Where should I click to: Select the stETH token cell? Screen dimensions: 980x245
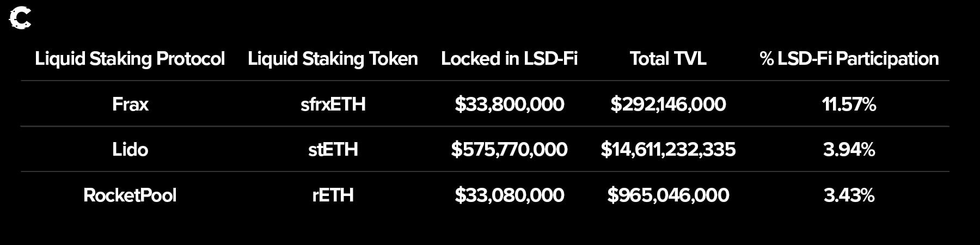[x=333, y=149]
